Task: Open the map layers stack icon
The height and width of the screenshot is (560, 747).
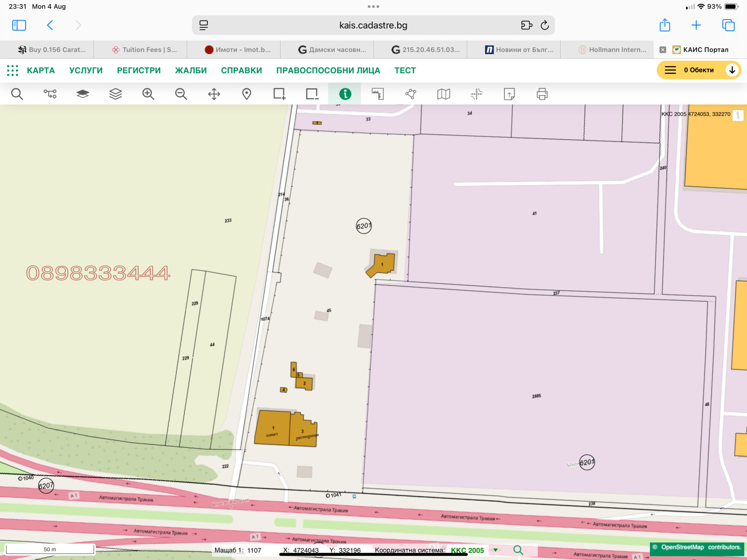Action: click(x=115, y=94)
